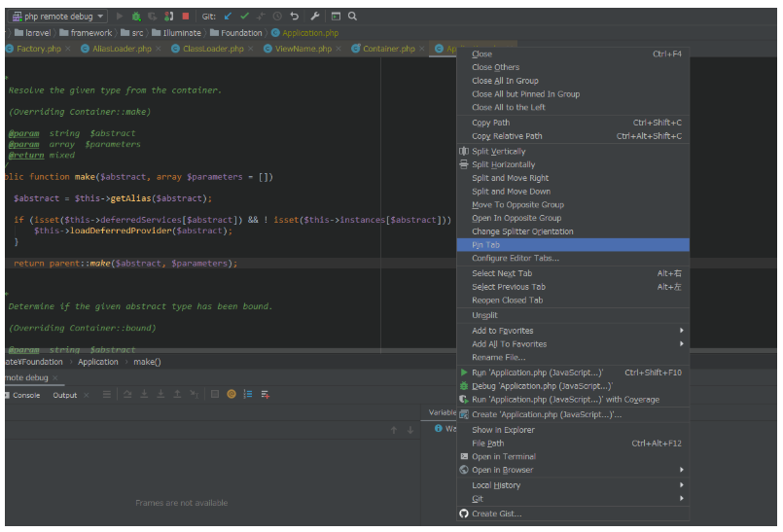Stop the session with the red square
The width and height of the screenshot is (783, 532).
tap(185, 16)
